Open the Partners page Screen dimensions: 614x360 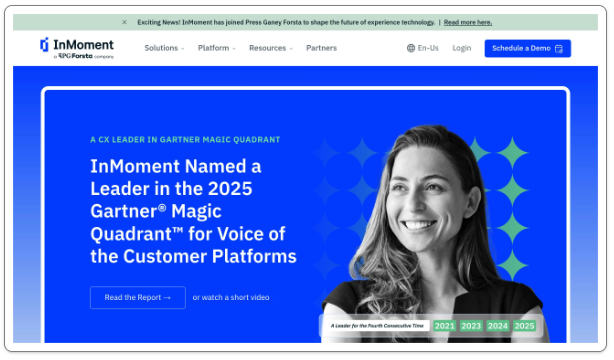click(321, 48)
